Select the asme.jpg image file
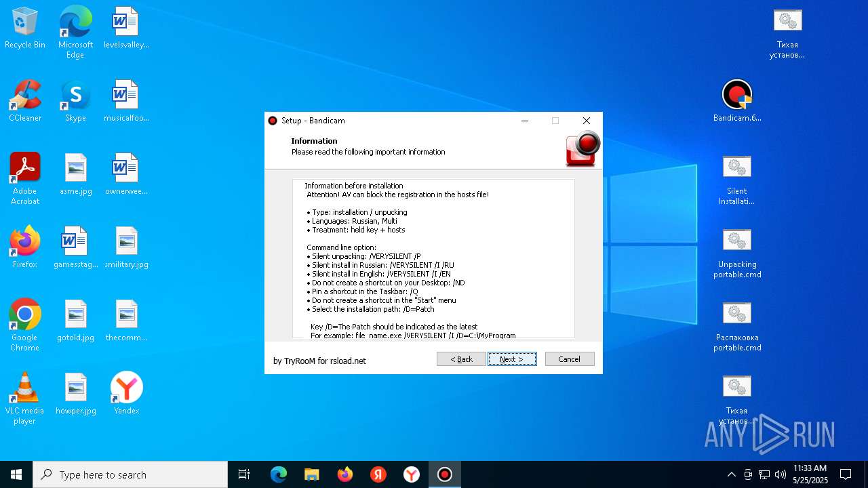 [75, 175]
